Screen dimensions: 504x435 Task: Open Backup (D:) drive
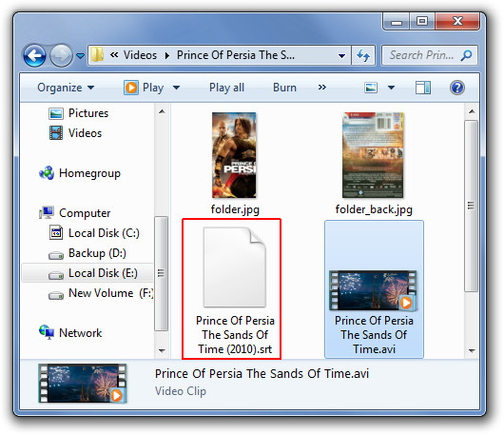click(97, 253)
